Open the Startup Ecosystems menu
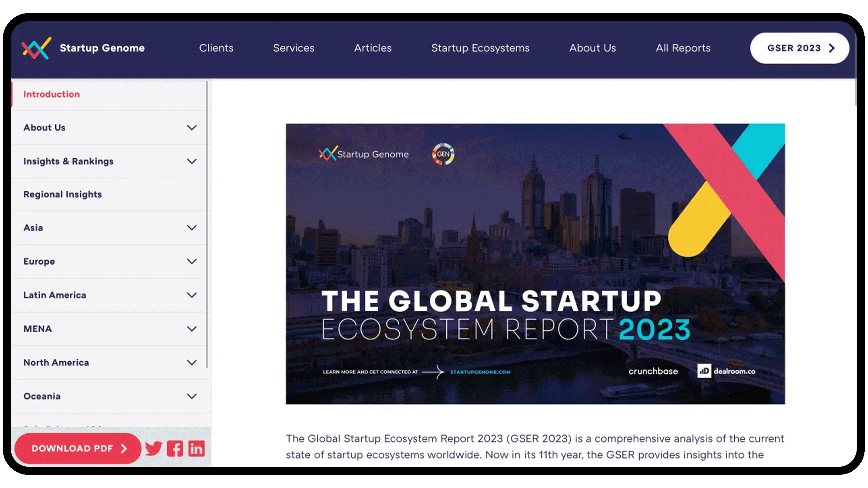Image resolution: width=868 pixels, height=488 pixels. (480, 48)
